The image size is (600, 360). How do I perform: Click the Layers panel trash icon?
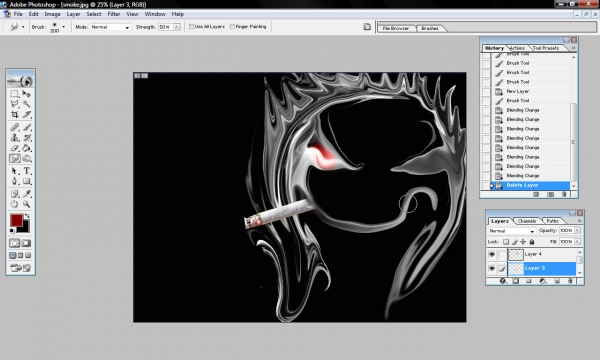click(x=570, y=281)
